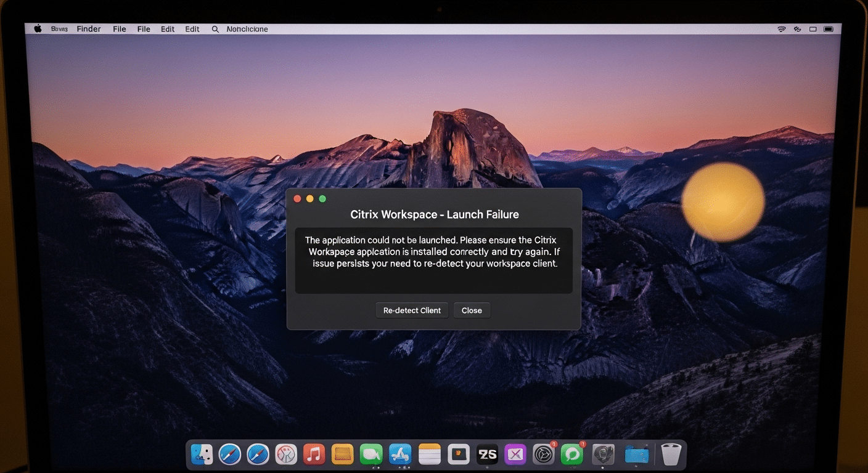Click the Spotlight search magnifier in menu bar

[x=215, y=29]
